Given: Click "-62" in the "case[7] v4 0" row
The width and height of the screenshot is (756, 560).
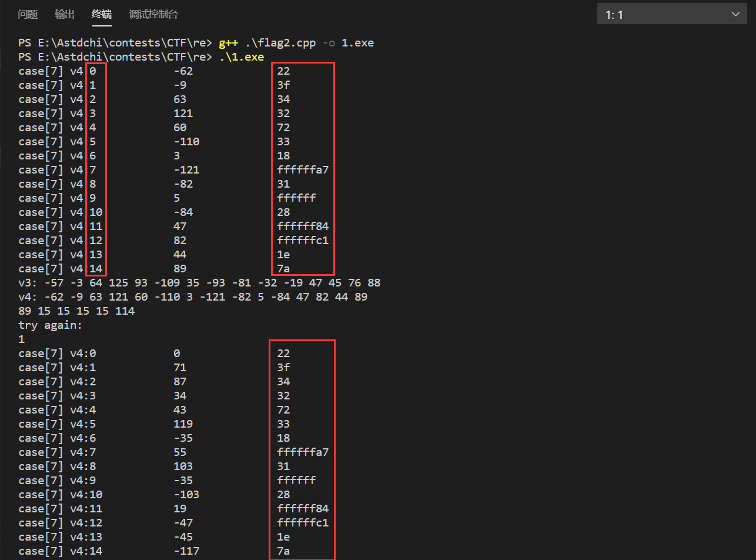Looking at the screenshot, I should coord(183,71).
